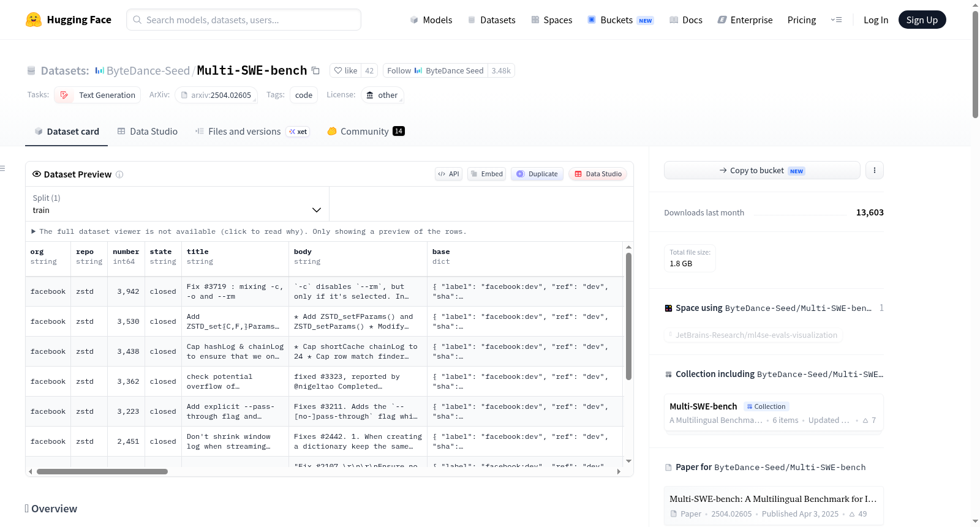The height and width of the screenshot is (527, 980).
Task: Like the Multi-SWE-bench dataset
Action: click(345, 70)
